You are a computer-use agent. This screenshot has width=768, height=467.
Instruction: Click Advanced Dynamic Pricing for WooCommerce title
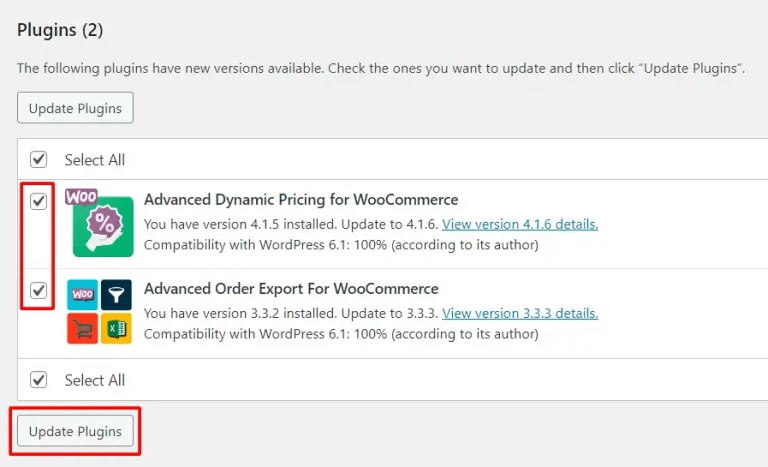[x=301, y=200]
